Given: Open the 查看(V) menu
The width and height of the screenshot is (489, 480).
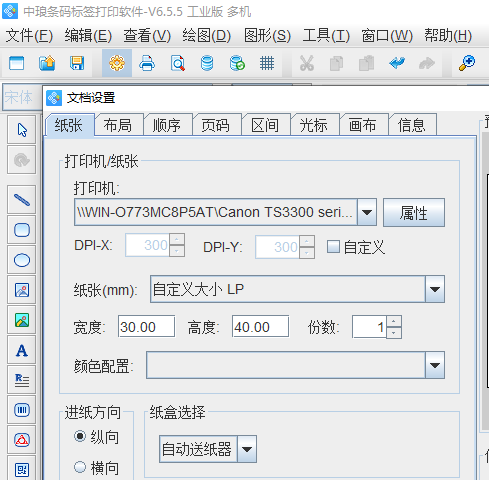Looking at the screenshot, I should (147, 36).
